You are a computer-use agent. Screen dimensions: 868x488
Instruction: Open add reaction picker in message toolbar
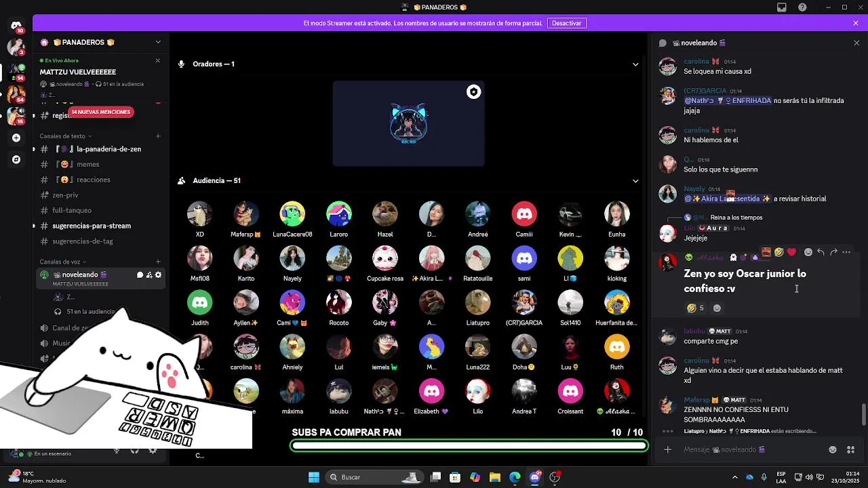[x=808, y=252]
